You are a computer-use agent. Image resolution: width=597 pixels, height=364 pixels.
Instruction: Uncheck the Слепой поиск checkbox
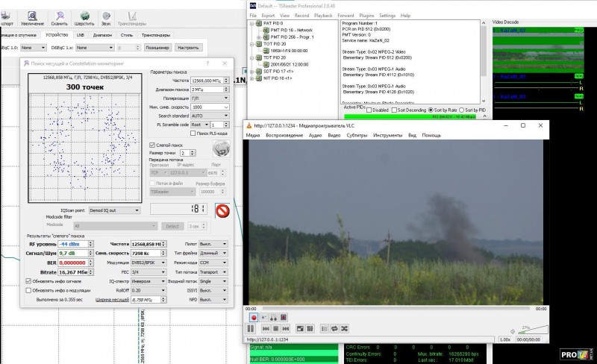click(x=153, y=144)
